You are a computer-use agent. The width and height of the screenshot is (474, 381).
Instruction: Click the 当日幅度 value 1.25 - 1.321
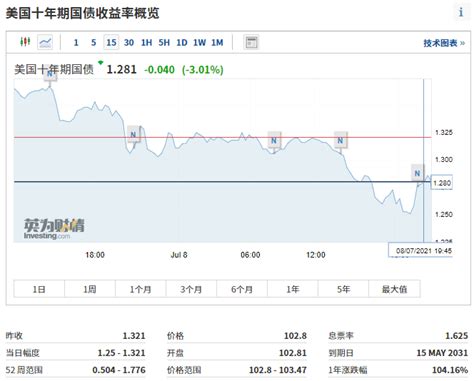[x=121, y=353]
